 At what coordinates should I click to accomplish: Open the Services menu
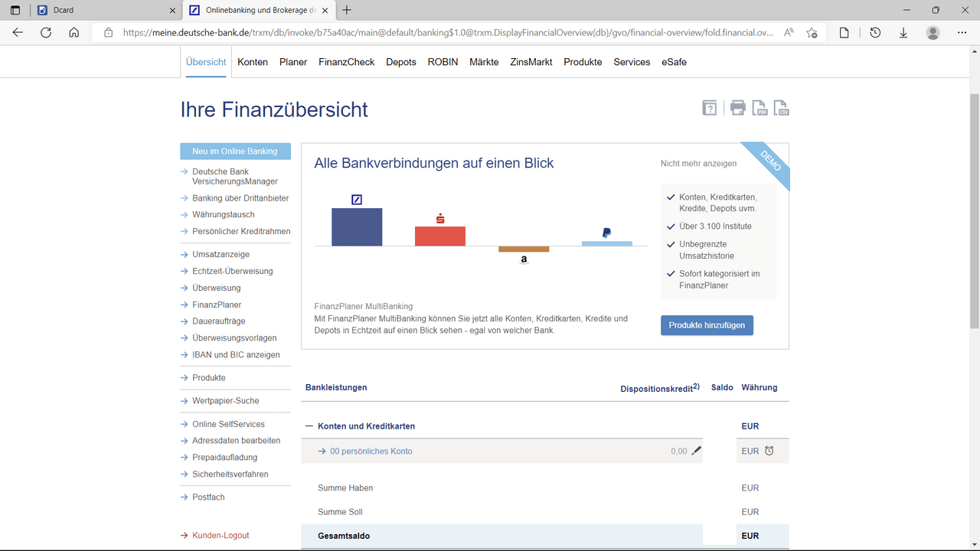pyautogui.click(x=632, y=62)
